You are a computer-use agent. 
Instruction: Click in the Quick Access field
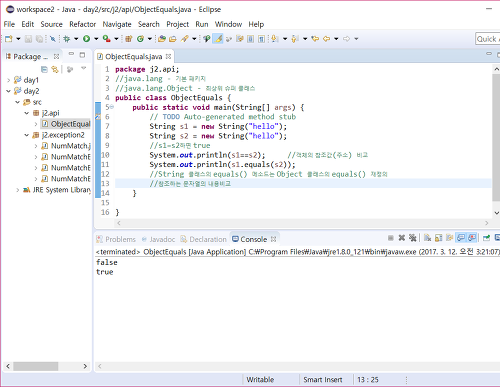coord(488,39)
